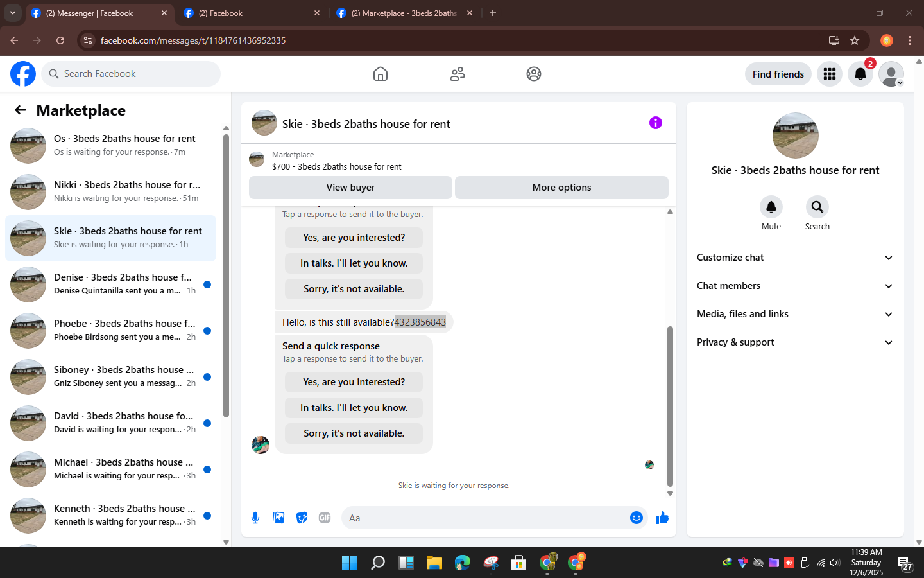Expand the Customize chat section
The image size is (924, 578).
795,258
